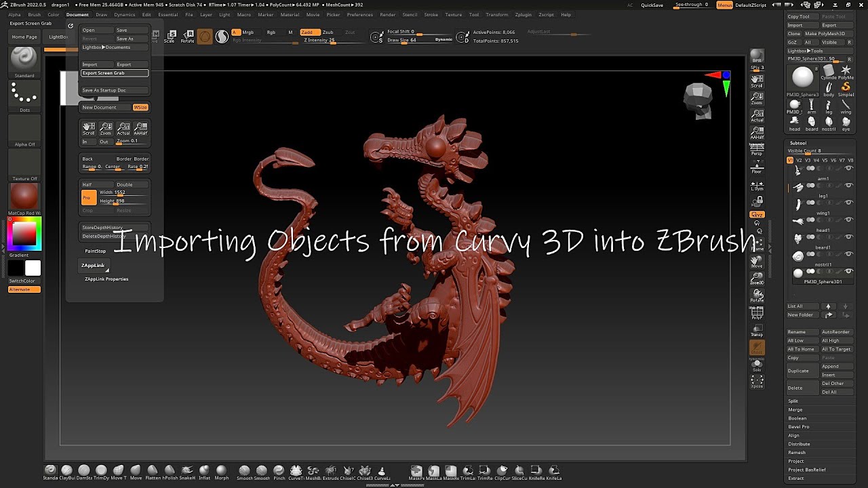Collapse the Subtool section header

point(798,143)
